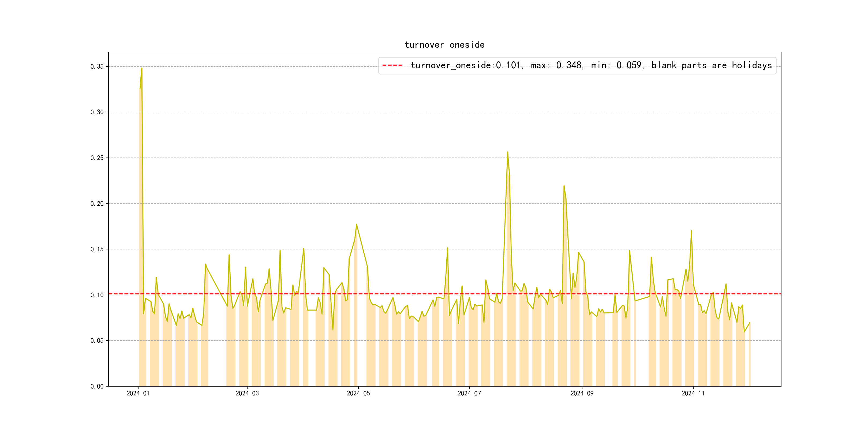The image size is (868, 434).
Task: Click the 0.10 y-axis tick label
Action: coord(97,295)
